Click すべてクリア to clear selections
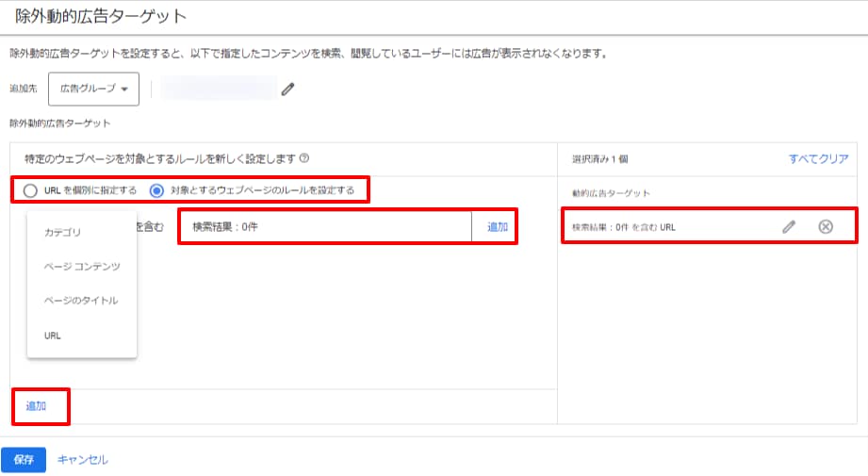 818,159
